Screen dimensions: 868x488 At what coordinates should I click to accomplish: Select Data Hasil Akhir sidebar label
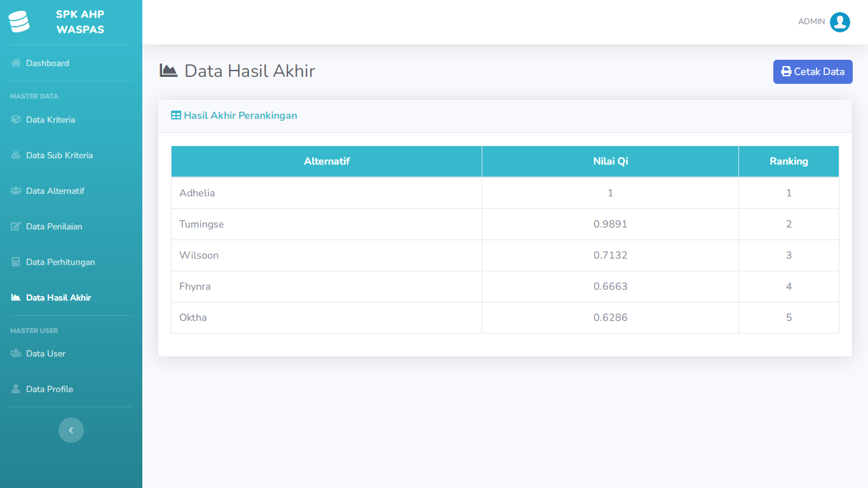tap(58, 297)
